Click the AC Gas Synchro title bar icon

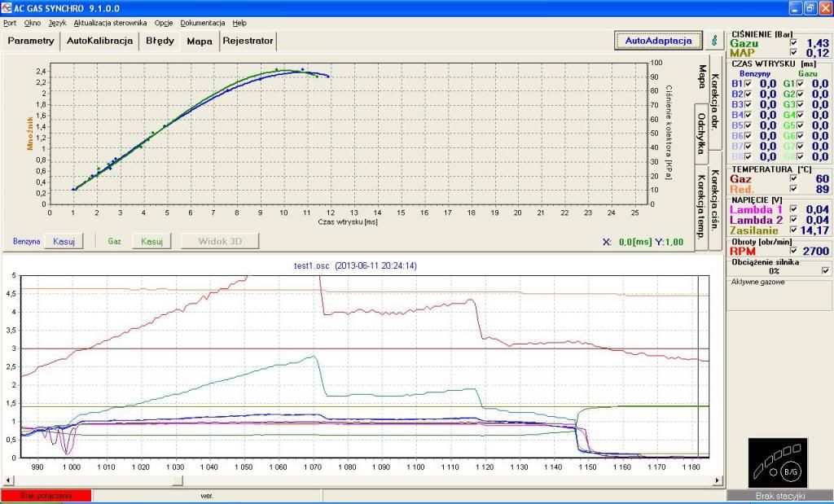click(x=7, y=8)
